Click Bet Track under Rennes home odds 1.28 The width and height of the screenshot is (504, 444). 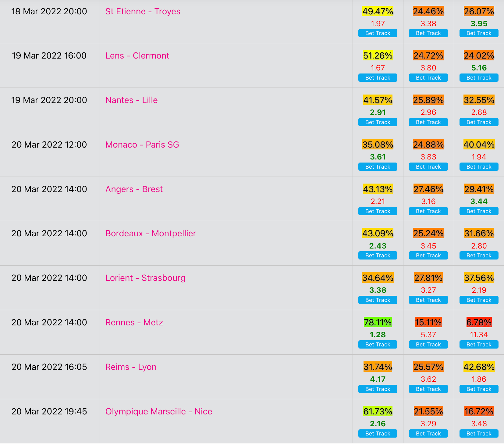pos(378,345)
